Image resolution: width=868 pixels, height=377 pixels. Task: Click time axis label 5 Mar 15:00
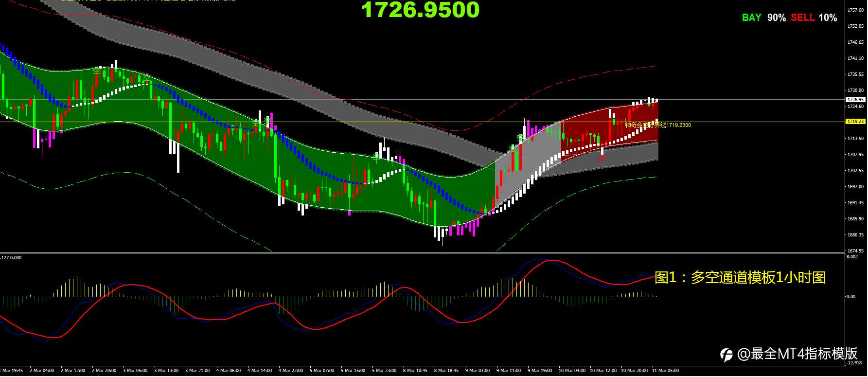click(354, 371)
